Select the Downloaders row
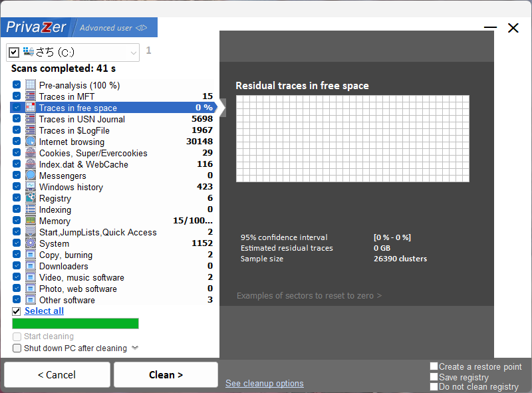This screenshot has height=393, width=532. tap(113, 266)
